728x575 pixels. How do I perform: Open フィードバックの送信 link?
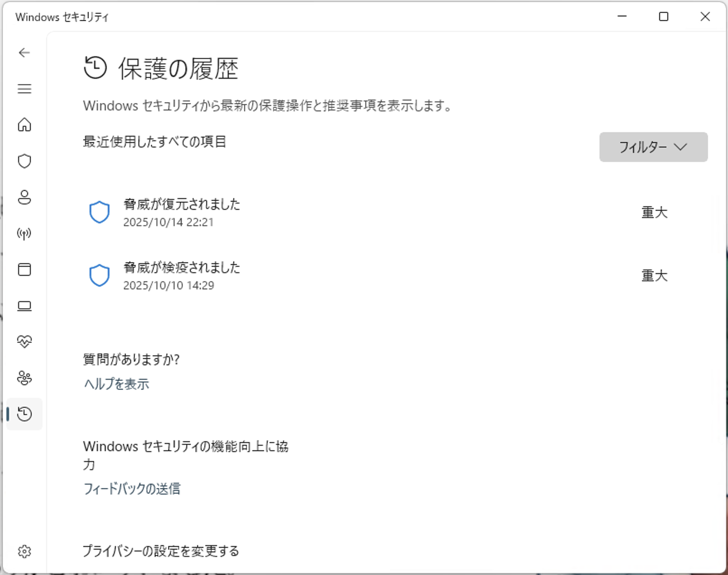(x=132, y=489)
